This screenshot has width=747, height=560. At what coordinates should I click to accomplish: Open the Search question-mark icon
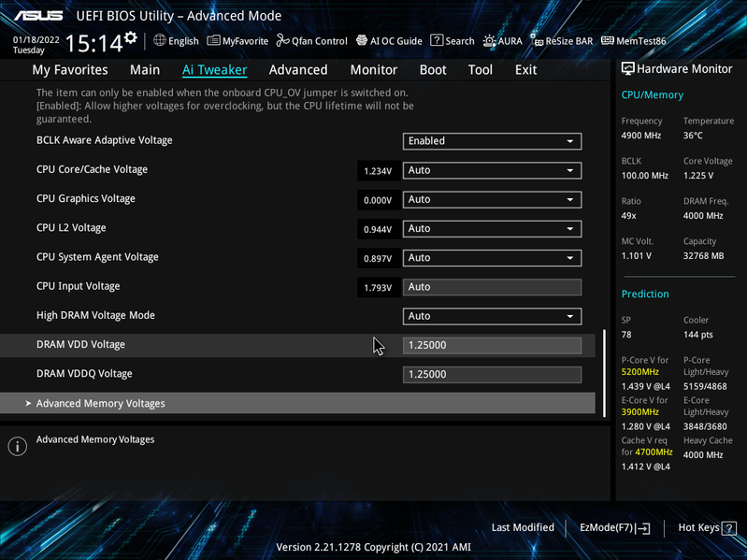[437, 40]
